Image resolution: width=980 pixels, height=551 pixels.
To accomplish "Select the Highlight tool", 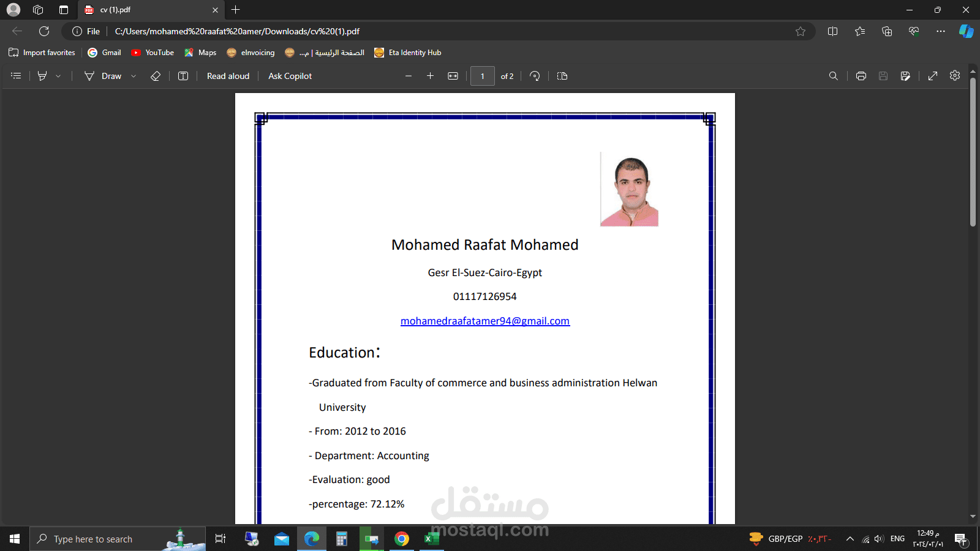I will click(42, 76).
